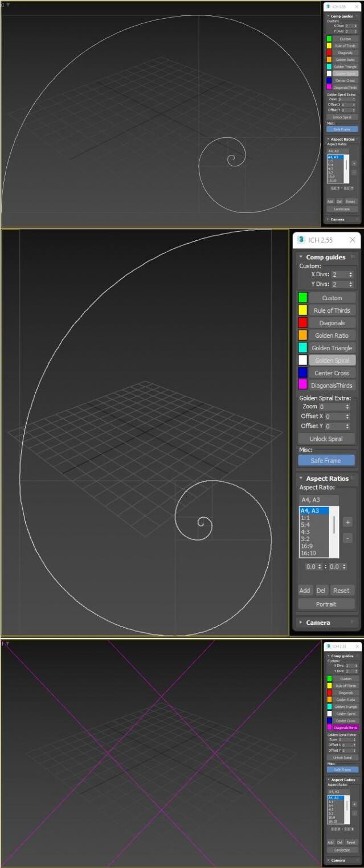This screenshot has height=868, width=364.
Task: Close the large ICH 2.55 dialog
Action: [352, 240]
